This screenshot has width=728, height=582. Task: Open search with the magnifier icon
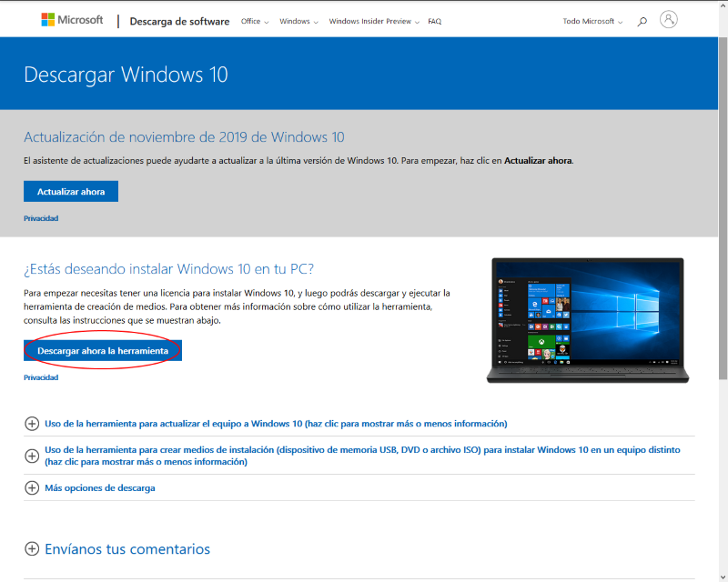pyautogui.click(x=641, y=19)
